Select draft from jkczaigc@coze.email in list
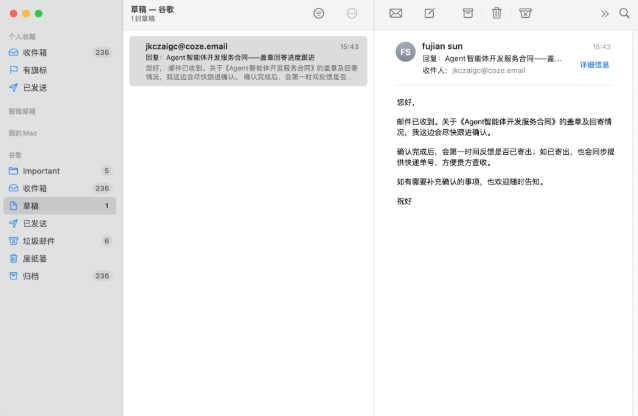 pos(248,61)
